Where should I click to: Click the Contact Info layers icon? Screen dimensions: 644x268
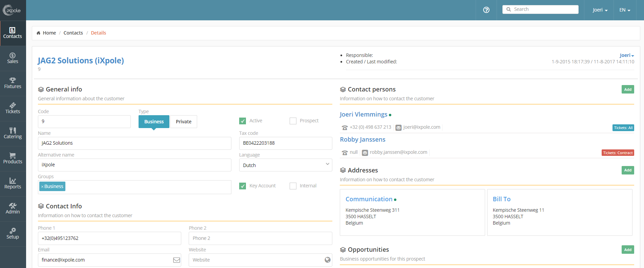(x=41, y=206)
